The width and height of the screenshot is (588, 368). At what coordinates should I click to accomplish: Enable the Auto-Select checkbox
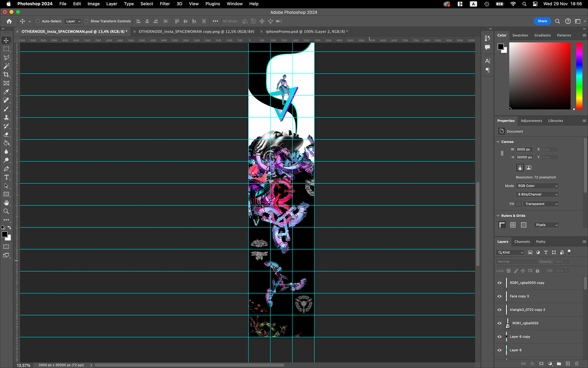tap(38, 21)
